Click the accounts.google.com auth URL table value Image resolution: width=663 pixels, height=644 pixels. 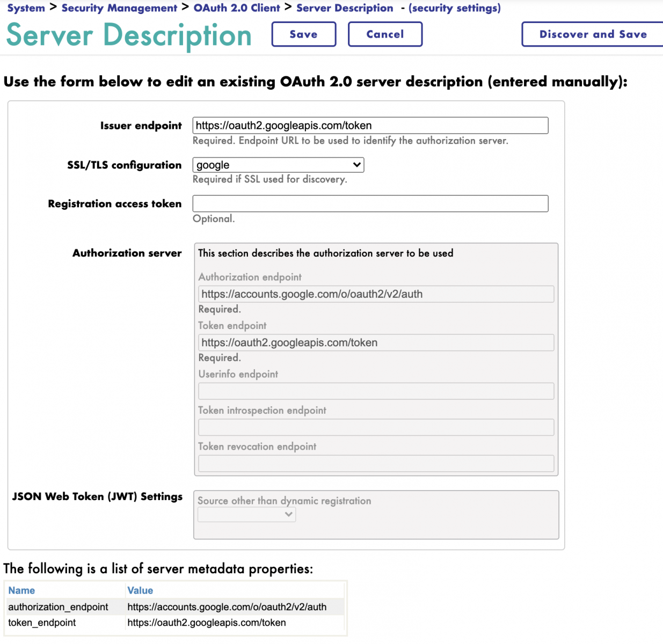click(227, 607)
